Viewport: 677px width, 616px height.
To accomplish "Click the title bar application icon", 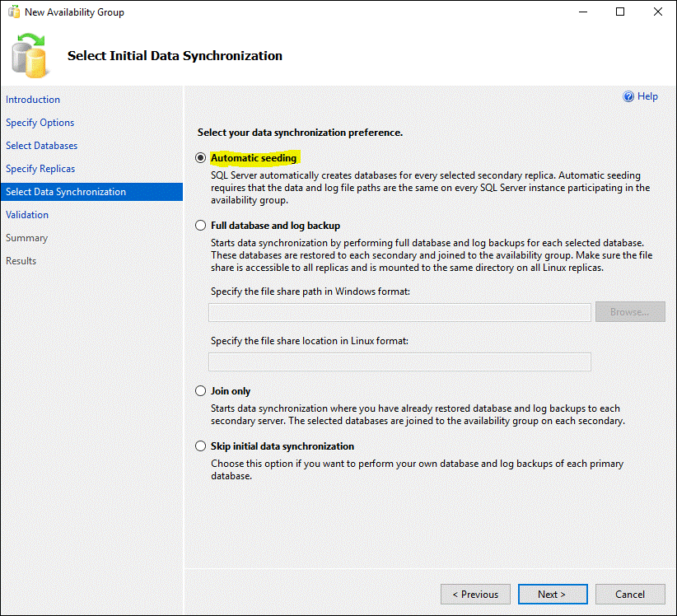I will (x=13, y=12).
